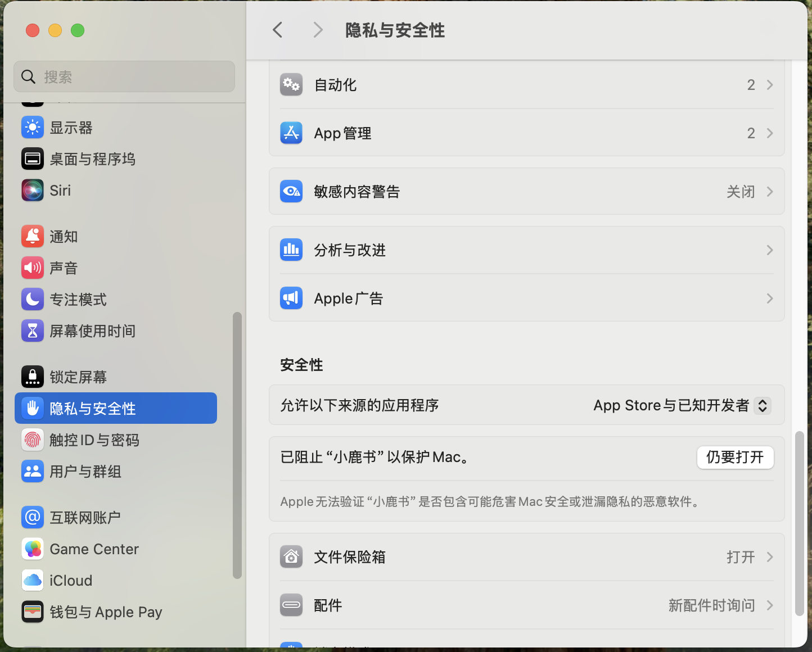Expand the 自动化 row chevron

point(770,85)
